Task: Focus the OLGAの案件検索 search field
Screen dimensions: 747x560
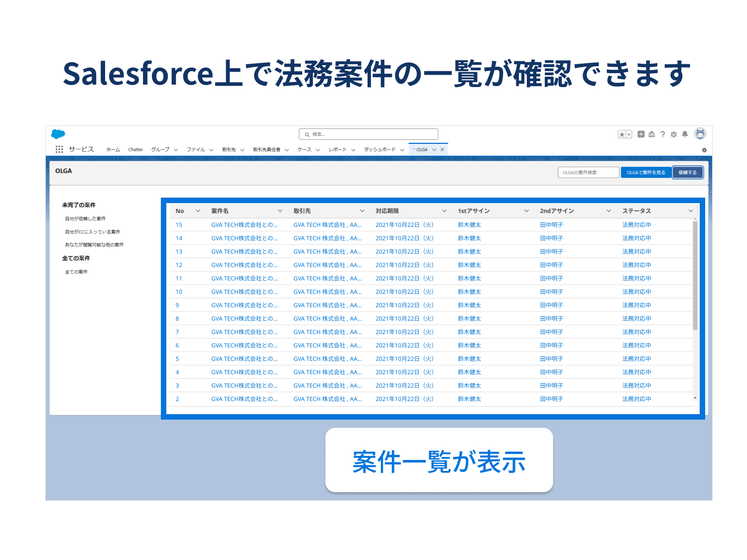Action: click(x=588, y=173)
